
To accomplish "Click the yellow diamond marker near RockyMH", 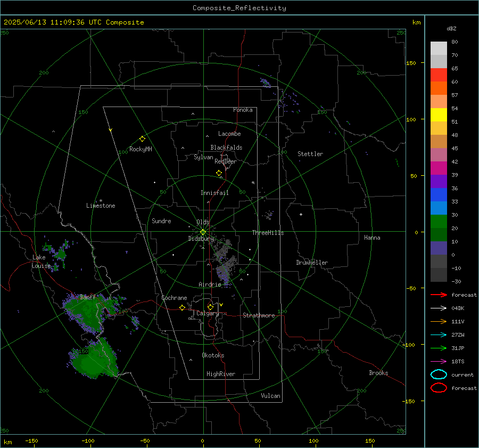I will pyautogui.click(x=142, y=139).
